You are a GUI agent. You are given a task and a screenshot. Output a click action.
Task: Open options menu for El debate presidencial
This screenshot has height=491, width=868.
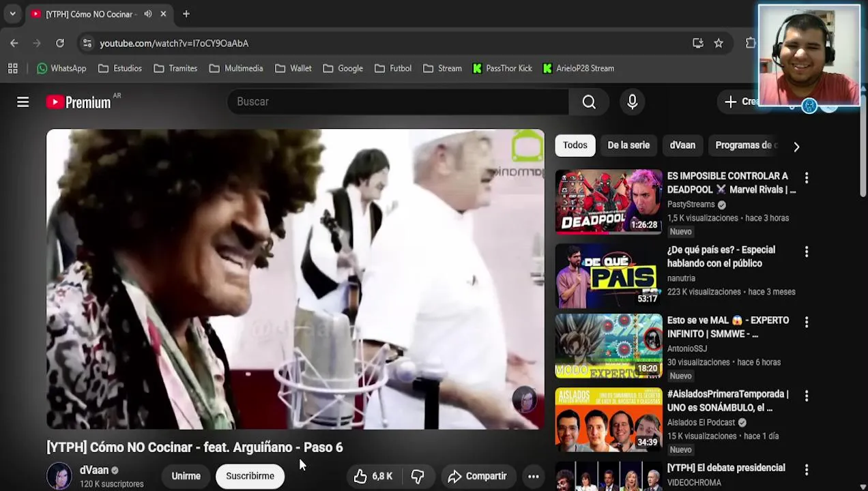[807, 469]
